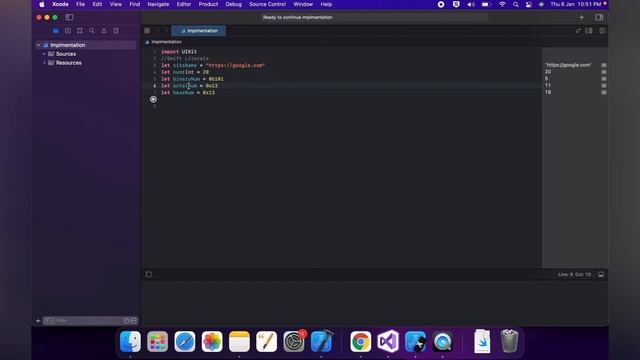640x360 pixels.
Task: Toggle the debug area button beside Line/Col
Action: pyautogui.click(x=601, y=274)
